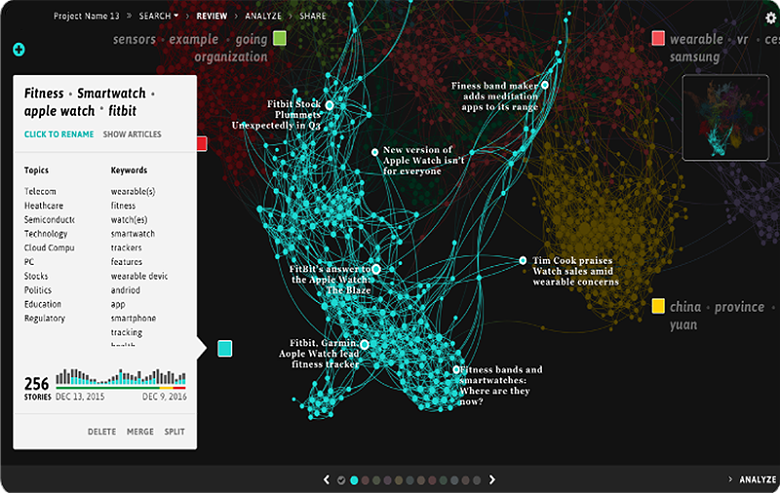
Task: Click topic 'Technology'
Action: [46, 234]
